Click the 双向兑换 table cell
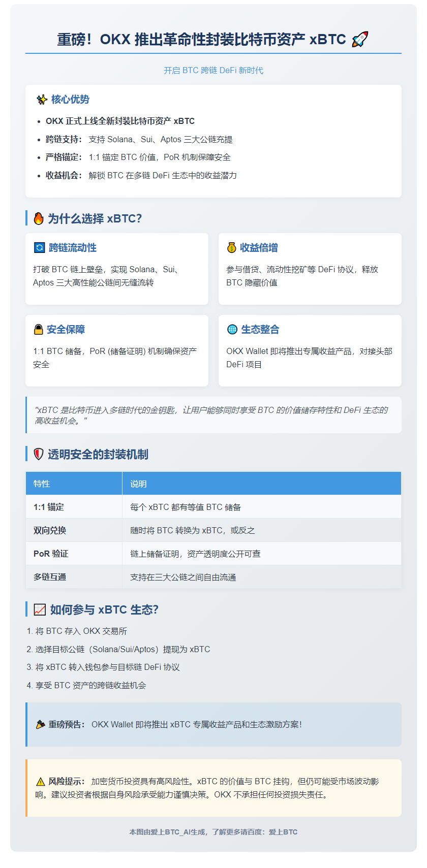Screen dimensions: 427x868 point(74,530)
